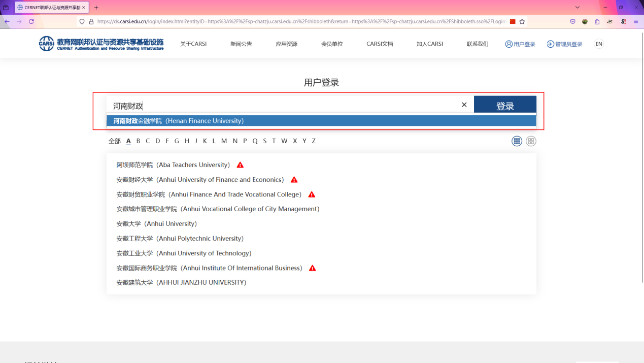Image resolution: width=644 pixels, height=363 pixels.
Task: Switch language with the EN button
Action: pyautogui.click(x=599, y=44)
